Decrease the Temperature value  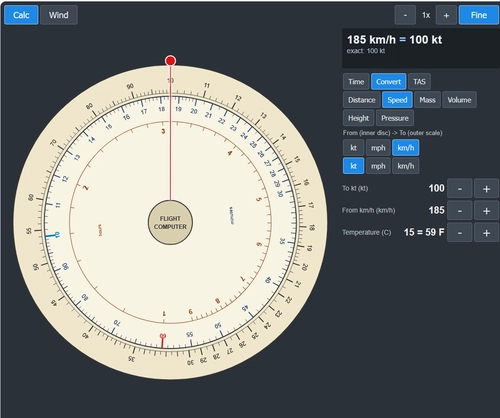tap(460, 233)
